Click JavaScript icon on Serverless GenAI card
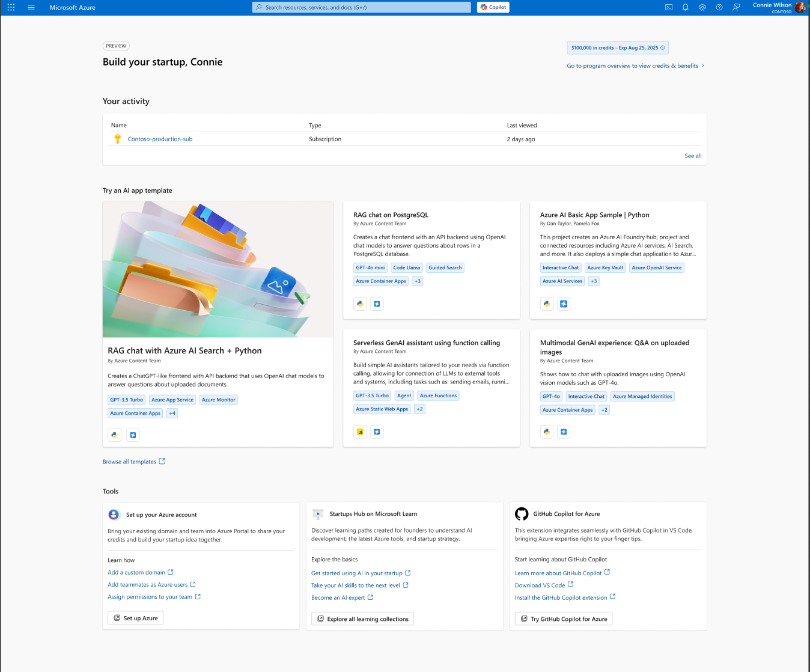Image resolution: width=810 pixels, height=672 pixels. pyautogui.click(x=360, y=432)
